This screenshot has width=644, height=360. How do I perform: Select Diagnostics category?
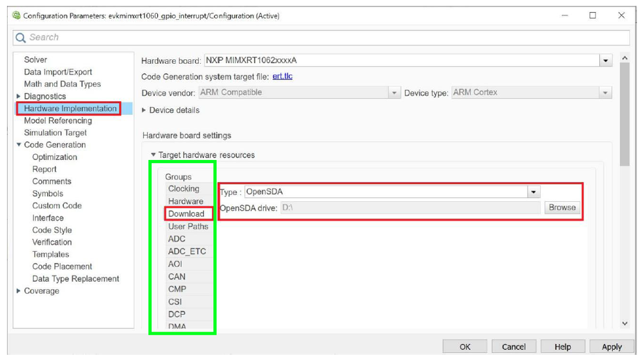click(x=45, y=96)
